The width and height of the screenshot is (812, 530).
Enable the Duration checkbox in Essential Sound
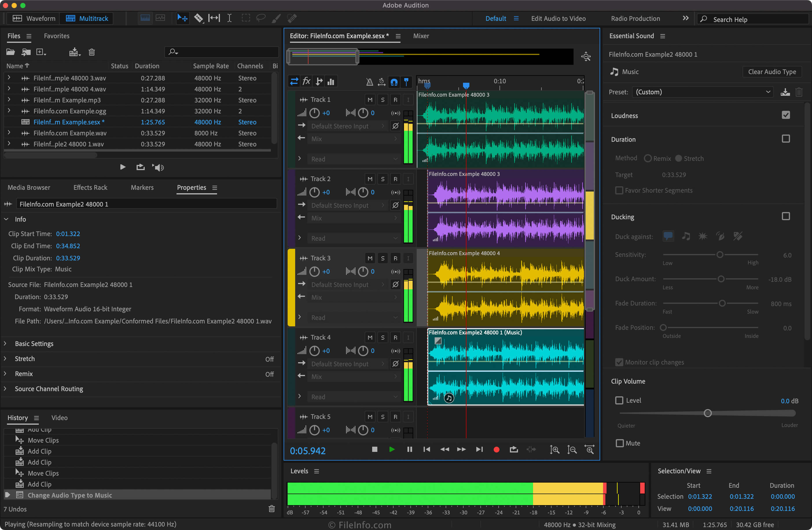(x=786, y=138)
